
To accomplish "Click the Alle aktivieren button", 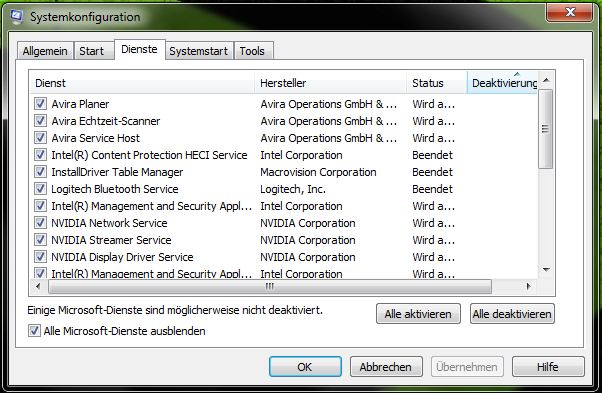I will 418,314.
